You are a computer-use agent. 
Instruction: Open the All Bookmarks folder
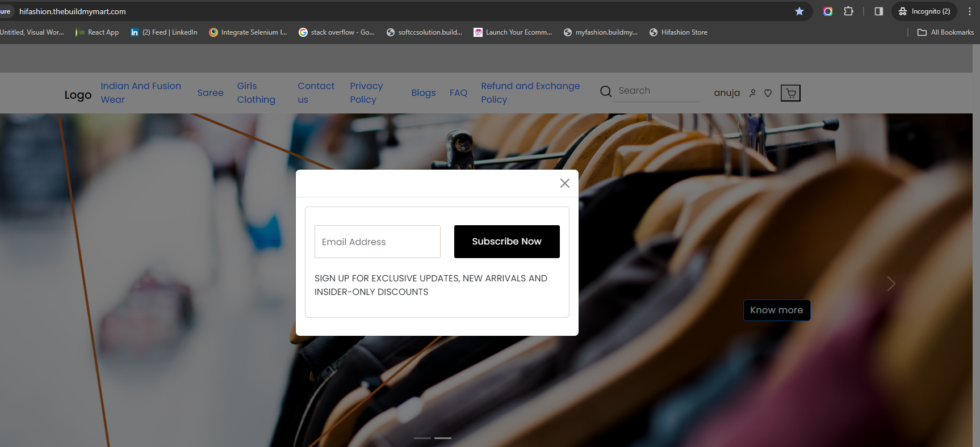[946, 32]
